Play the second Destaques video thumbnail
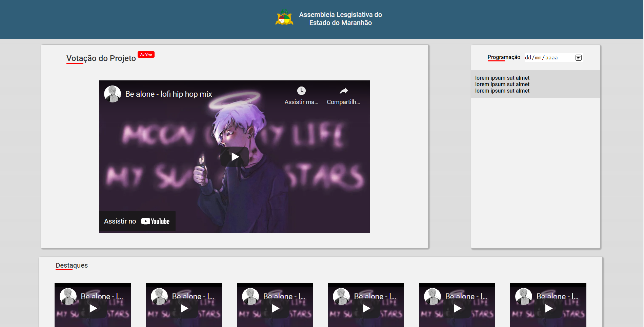644x327 pixels. click(184, 308)
